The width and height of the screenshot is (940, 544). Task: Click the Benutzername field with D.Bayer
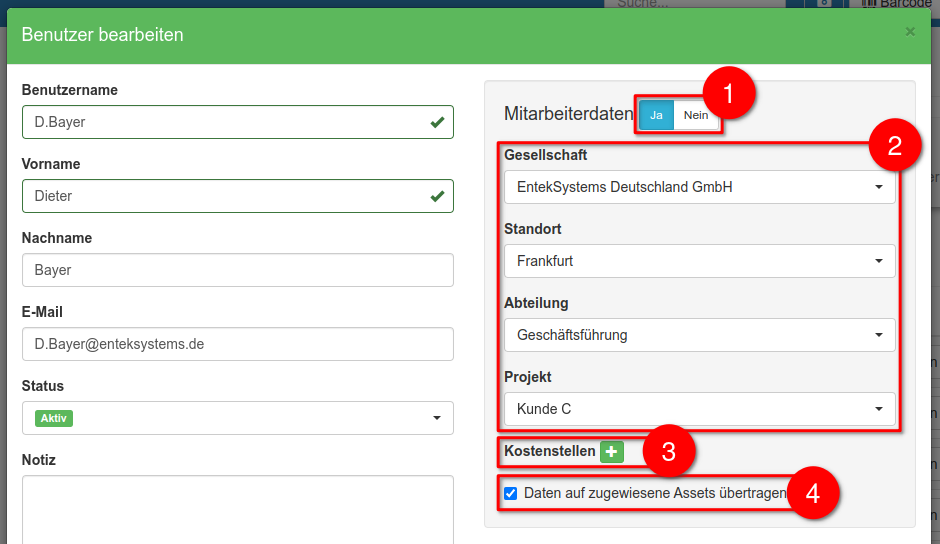point(237,122)
